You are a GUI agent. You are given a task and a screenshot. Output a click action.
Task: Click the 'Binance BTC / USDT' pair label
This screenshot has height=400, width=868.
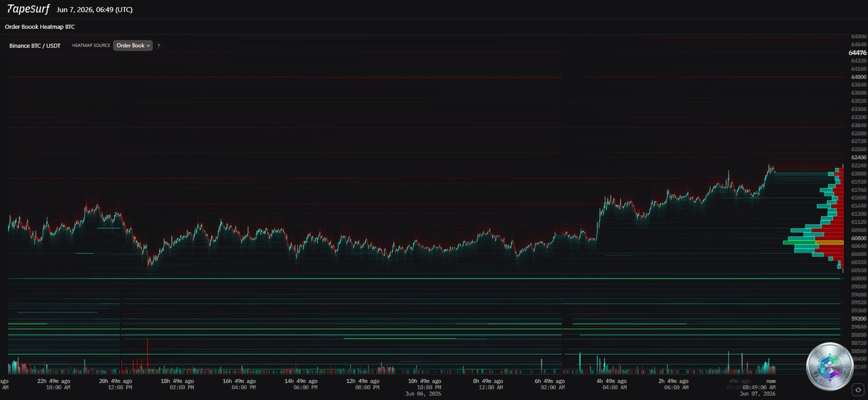point(35,46)
